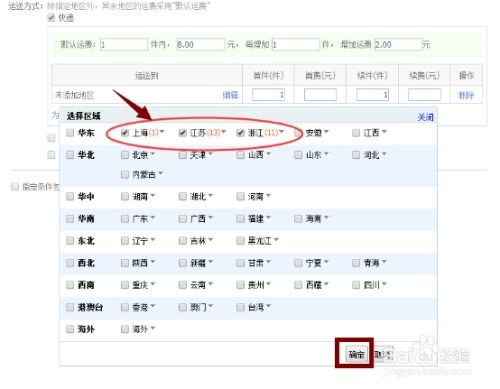Check the 华东 region checkbox
The height and width of the screenshot is (389, 500).
tap(70, 133)
